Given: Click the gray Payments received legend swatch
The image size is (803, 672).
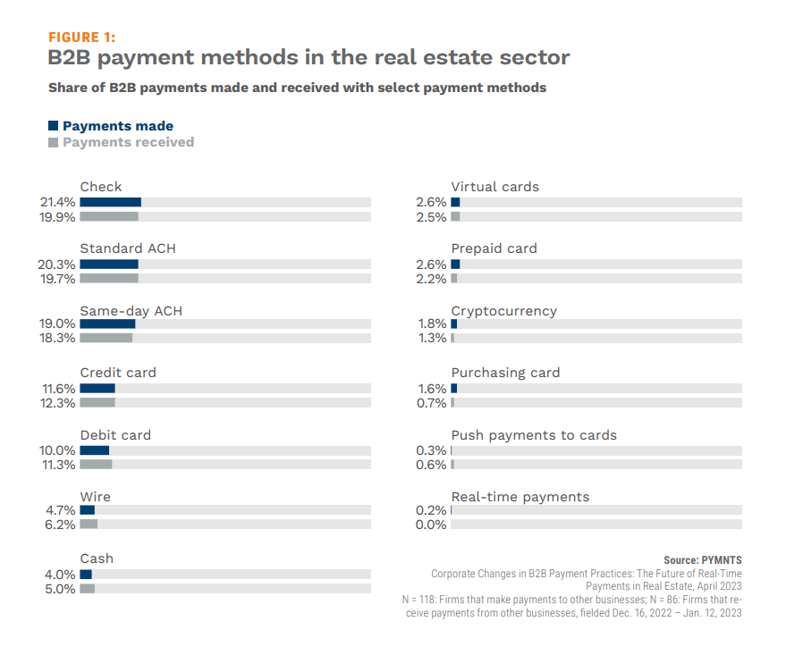Looking at the screenshot, I should click(x=54, y=142).
